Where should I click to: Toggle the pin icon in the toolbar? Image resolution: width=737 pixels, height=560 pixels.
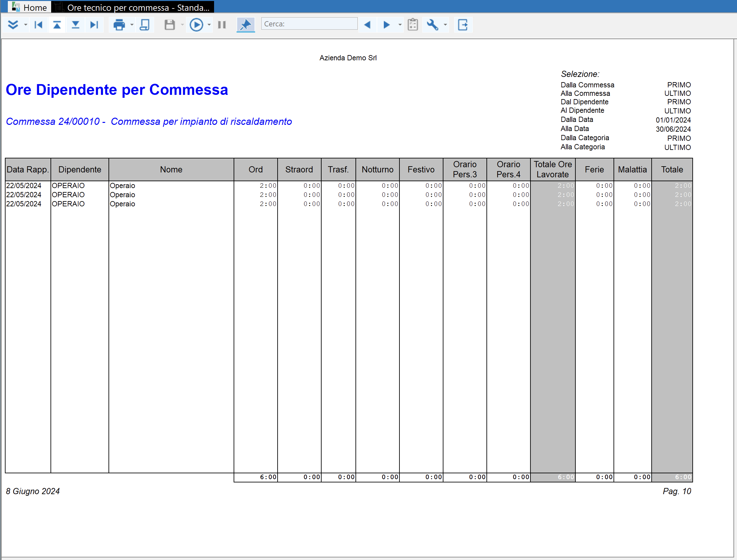[246, 25]
